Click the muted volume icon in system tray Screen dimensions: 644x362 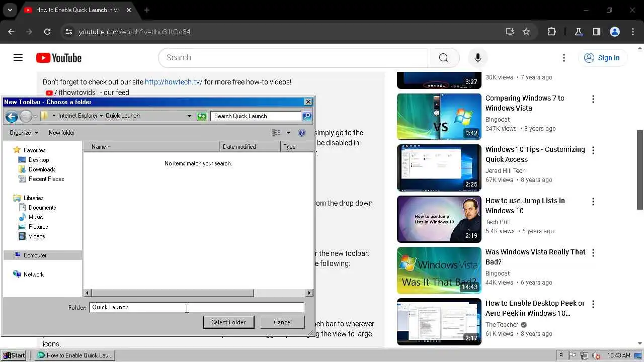[x=597, y=355]
